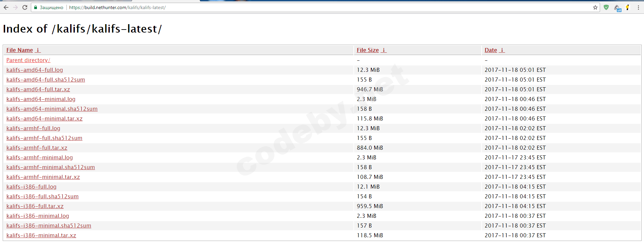
Task: Reload the current page
Action: [x=25, y=7]
